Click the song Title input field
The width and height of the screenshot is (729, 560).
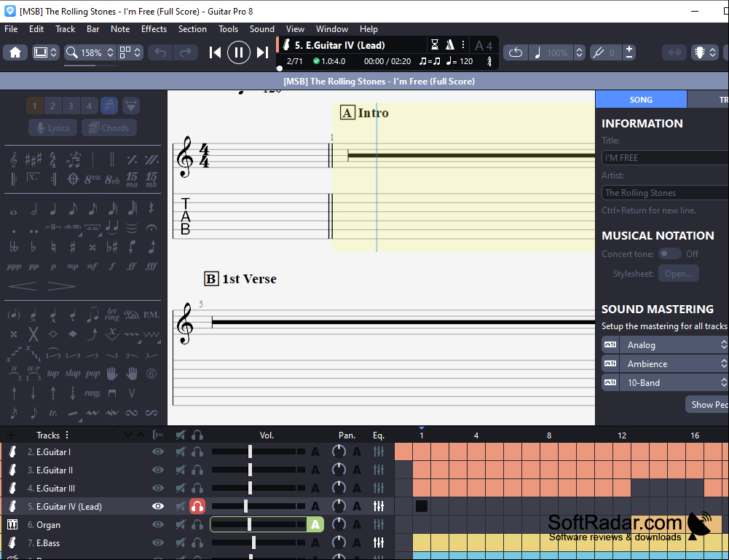click(x=666, y=157)
